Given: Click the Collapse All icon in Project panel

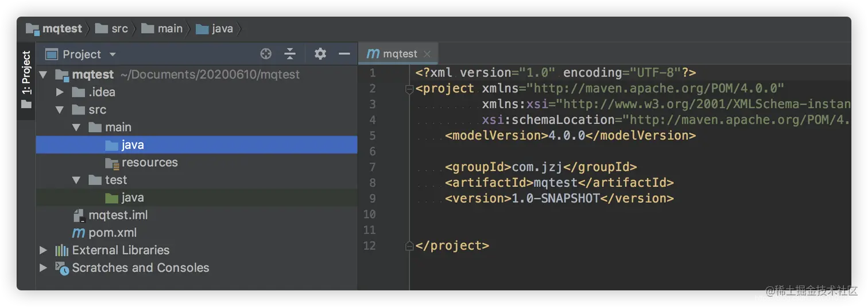Looking at the screenshot, I should (x=290, y=54).
